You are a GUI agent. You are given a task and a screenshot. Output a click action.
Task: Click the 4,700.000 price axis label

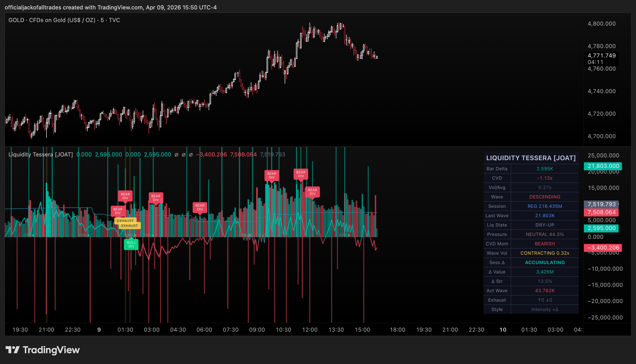tap(602, 136)
